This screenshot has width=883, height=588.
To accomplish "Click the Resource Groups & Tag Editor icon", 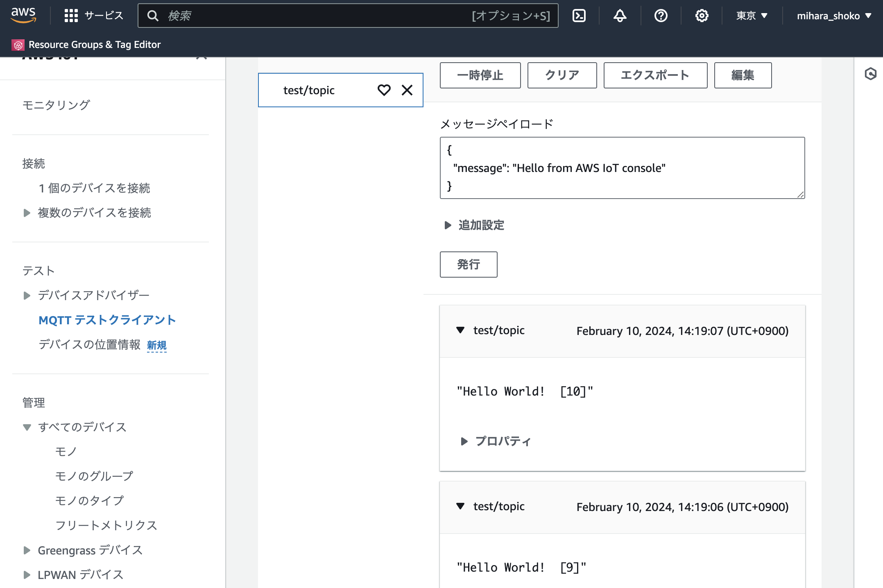I will [x=18, y=45].
